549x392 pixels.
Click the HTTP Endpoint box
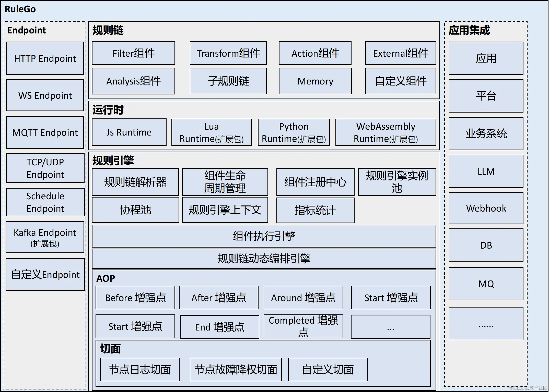(x=45, y=58)
